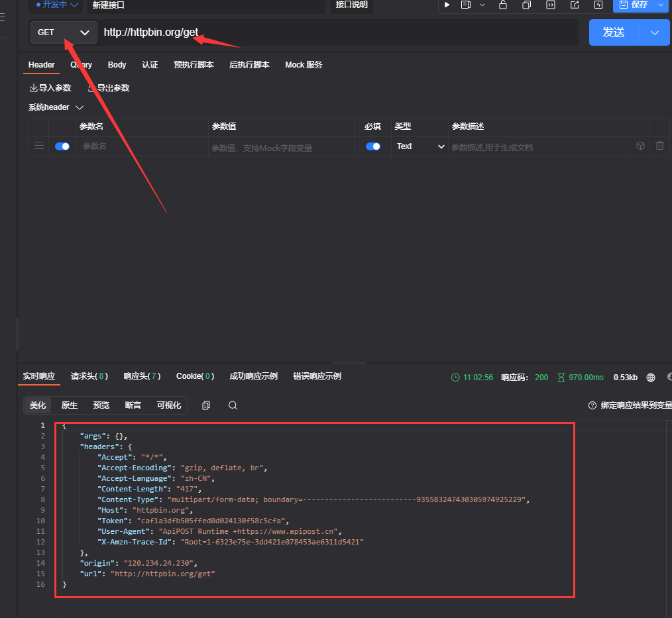Click the "Token" line in response JSON
The width and height of the screenshot is (672, 618).
click(194, 521)
